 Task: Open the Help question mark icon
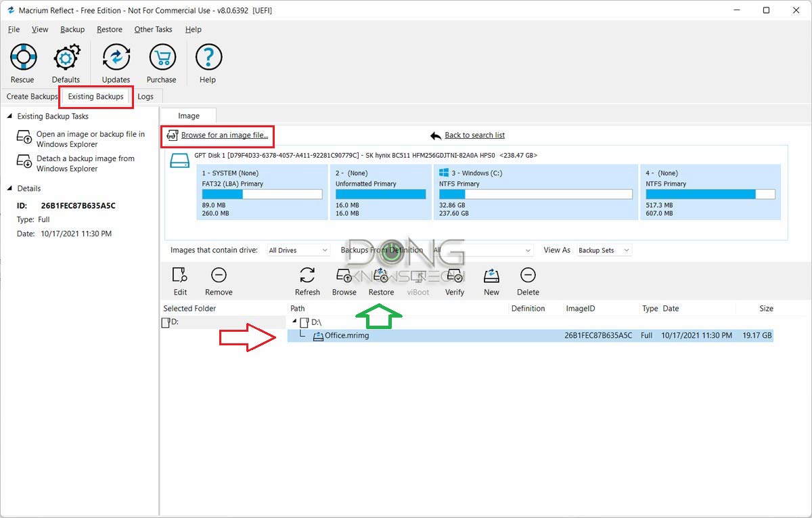click(208, 64)
